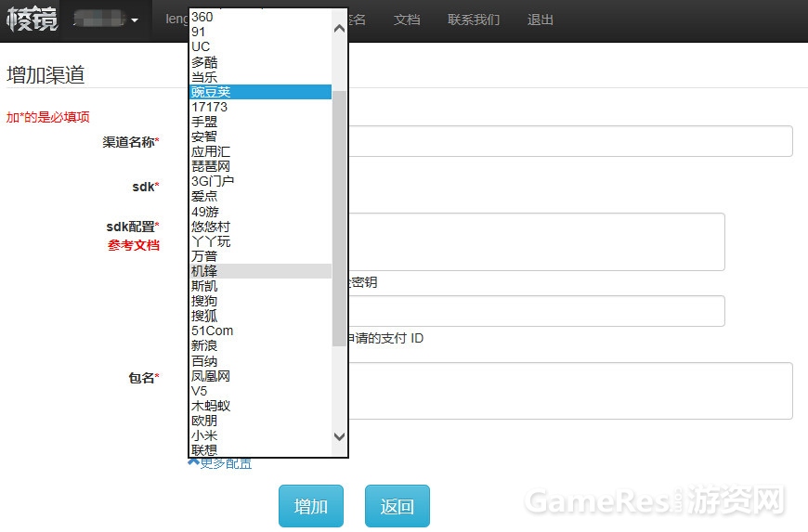Pick 安智 in the sdk list
The width and height of the screenshot is (808, 532).
[261, 136]
